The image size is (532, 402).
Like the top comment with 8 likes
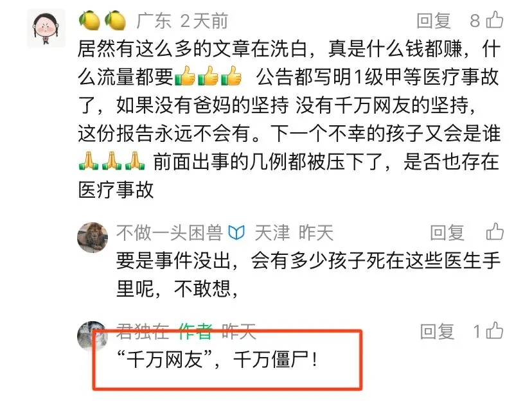pyautogui.click(x=494, y=20)
